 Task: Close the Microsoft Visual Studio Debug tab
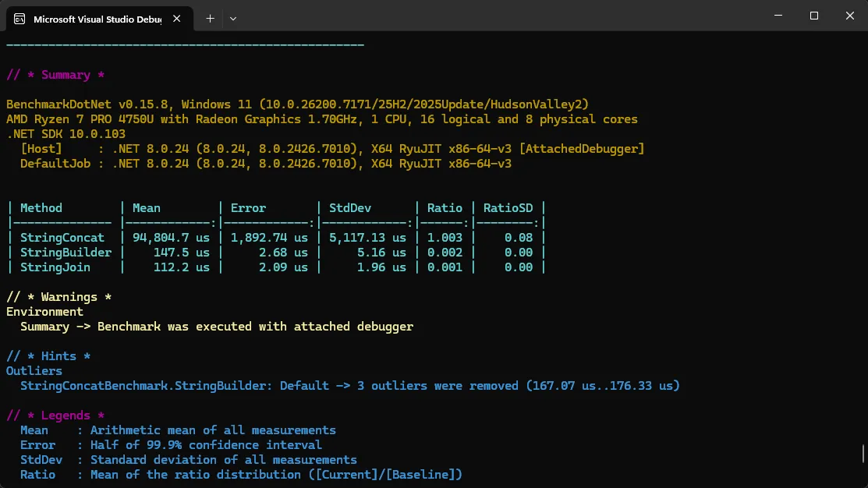(180, 19)
